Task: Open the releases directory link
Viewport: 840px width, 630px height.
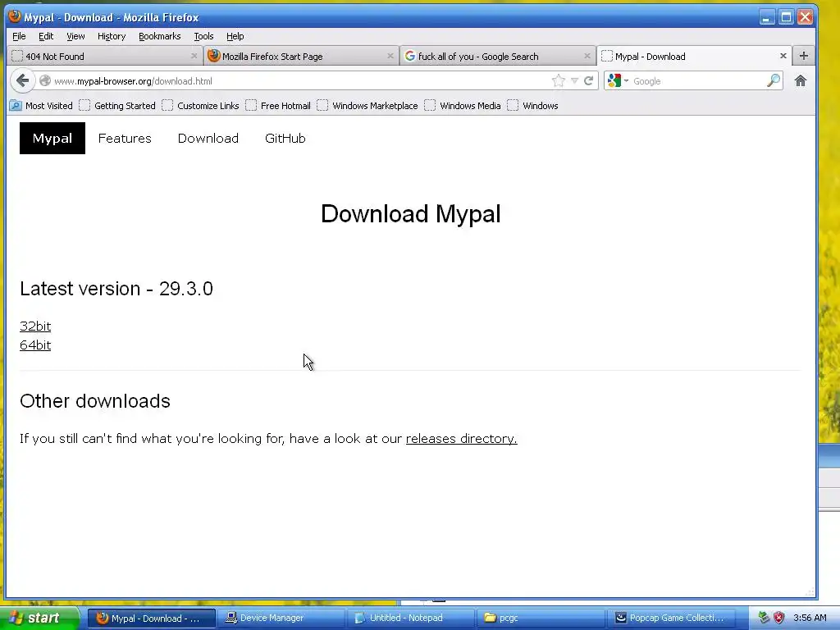Action: [x=461, y=438]
